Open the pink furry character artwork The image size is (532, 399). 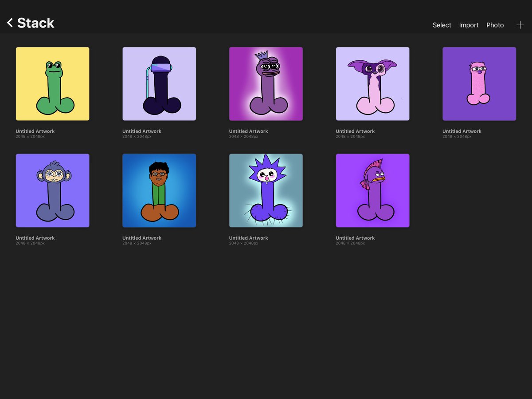pos(479,83)
